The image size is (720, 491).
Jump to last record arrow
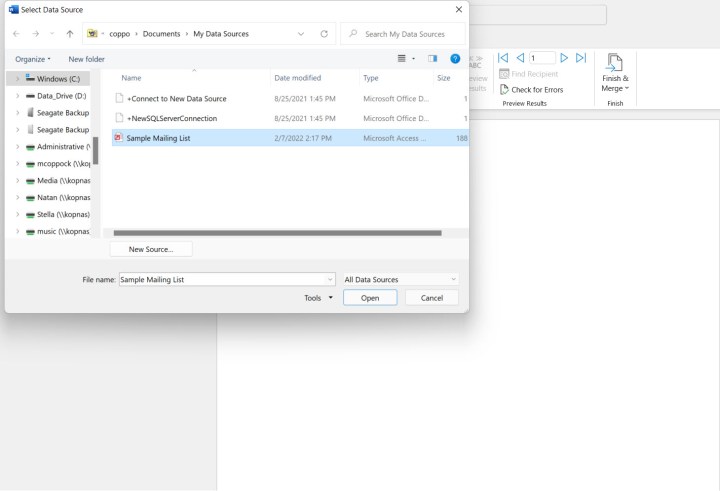coord(581,58)
